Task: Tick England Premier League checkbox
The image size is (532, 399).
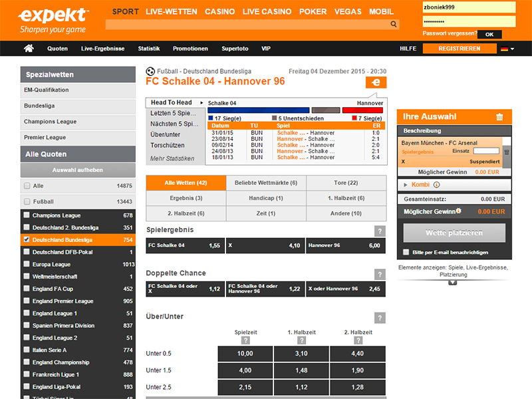Action: 27,301
